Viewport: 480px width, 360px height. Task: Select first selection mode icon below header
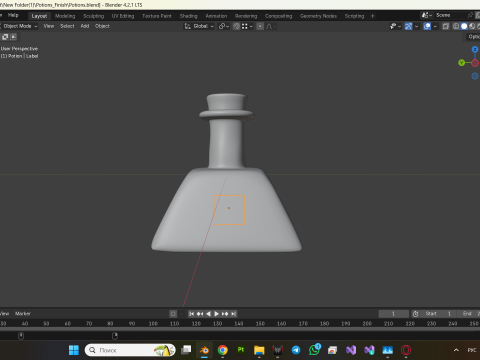pyautogui.click(x=5, y=37)
